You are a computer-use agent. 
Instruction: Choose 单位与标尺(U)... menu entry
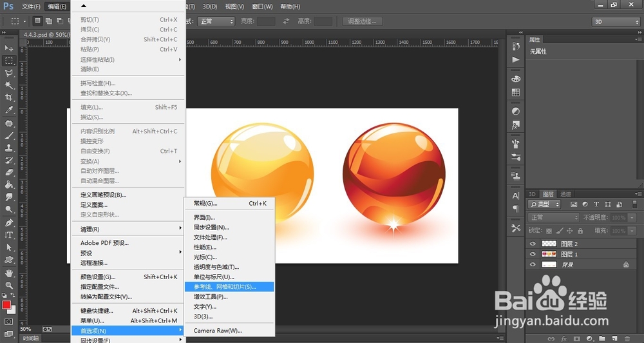(x=229, y=277)
